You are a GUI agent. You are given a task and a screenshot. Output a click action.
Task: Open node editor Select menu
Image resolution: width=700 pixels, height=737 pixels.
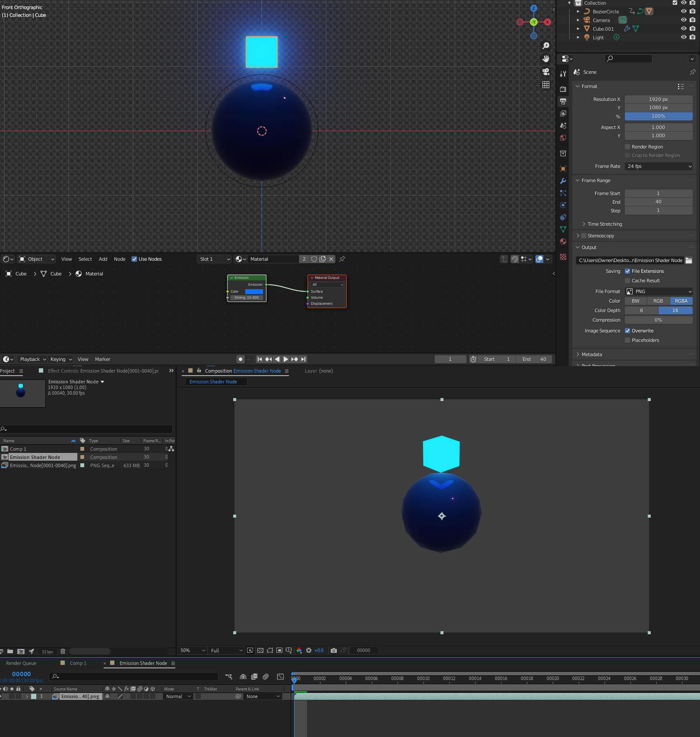85,259
